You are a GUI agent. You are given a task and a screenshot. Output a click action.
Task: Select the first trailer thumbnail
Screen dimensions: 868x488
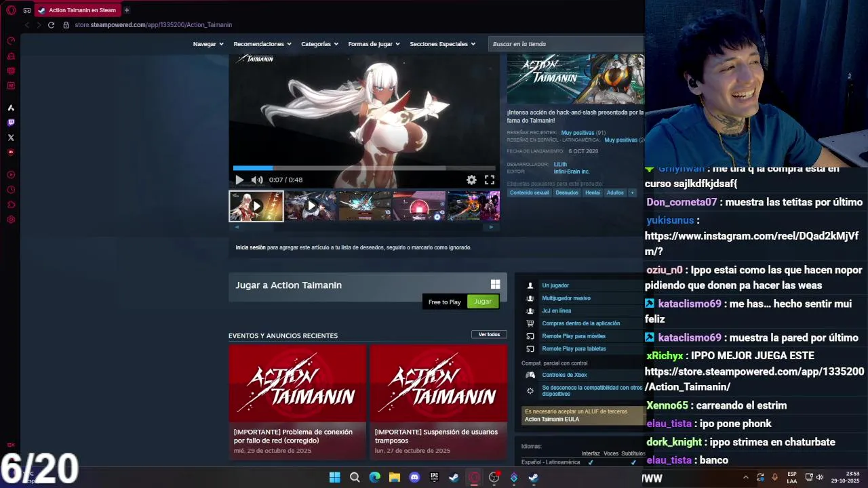(256, 206)
